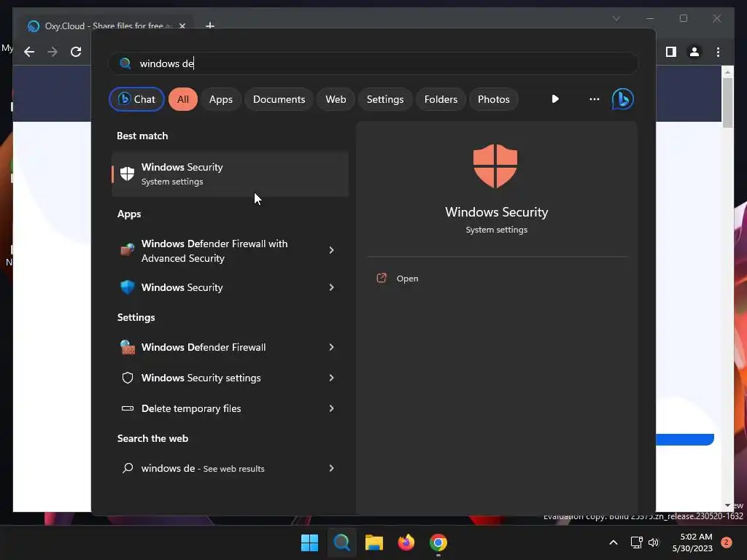
Task: Close the Oxy.Cloud tab
Action: click(182, 26)
